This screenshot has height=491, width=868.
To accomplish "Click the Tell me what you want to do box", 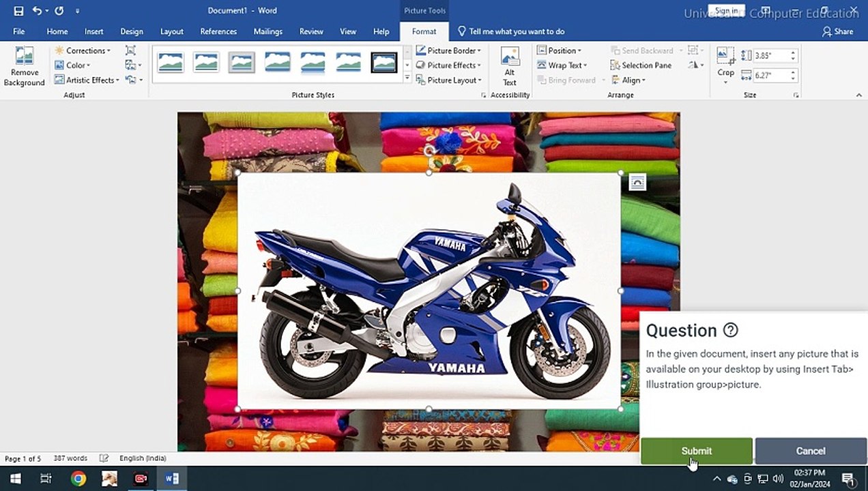I will coord(511,31).
